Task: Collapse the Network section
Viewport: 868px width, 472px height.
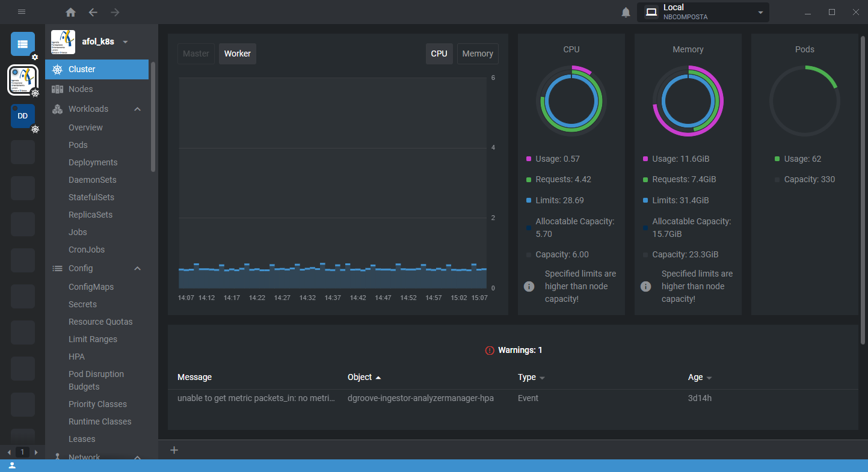Action: (x=137, y=457)
